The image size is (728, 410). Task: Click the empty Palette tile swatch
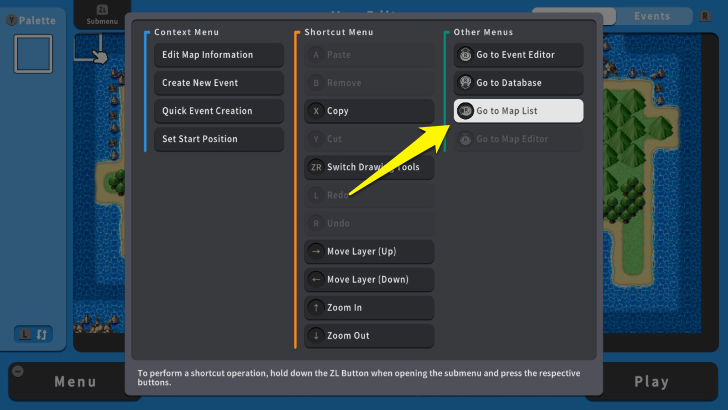tap(33, 54)
